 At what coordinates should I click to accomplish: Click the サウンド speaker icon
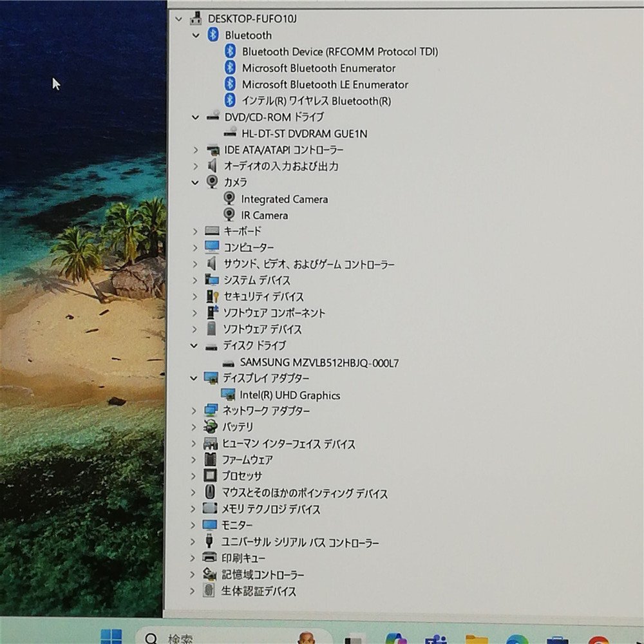[212, 263]
